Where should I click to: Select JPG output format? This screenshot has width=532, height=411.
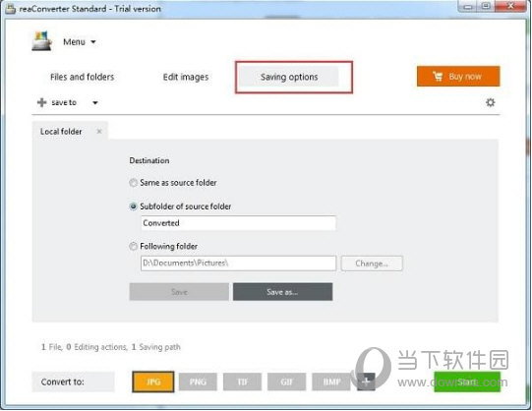click(153, 382)
